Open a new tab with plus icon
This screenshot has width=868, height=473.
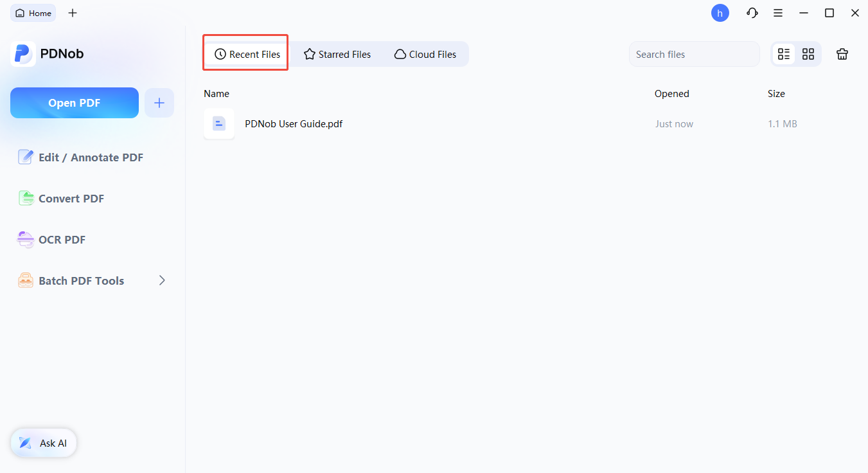click(x=73, y=13)
